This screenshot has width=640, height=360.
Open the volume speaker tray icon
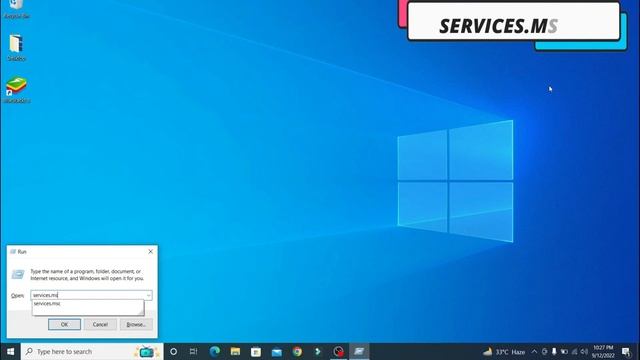click(x=584, y=351)
